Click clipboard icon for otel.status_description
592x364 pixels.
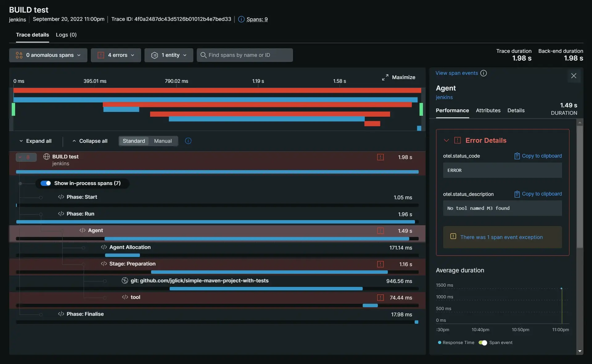(x=517, y=194)
